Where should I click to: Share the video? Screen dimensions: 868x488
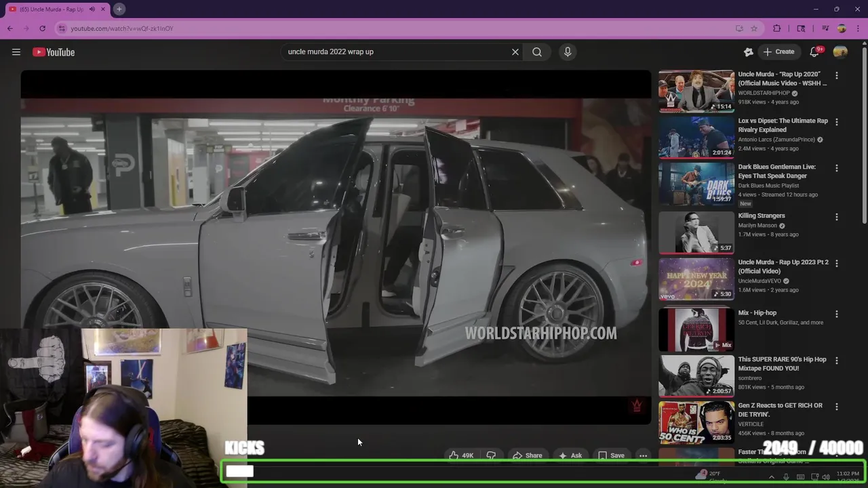coord(527,455)
